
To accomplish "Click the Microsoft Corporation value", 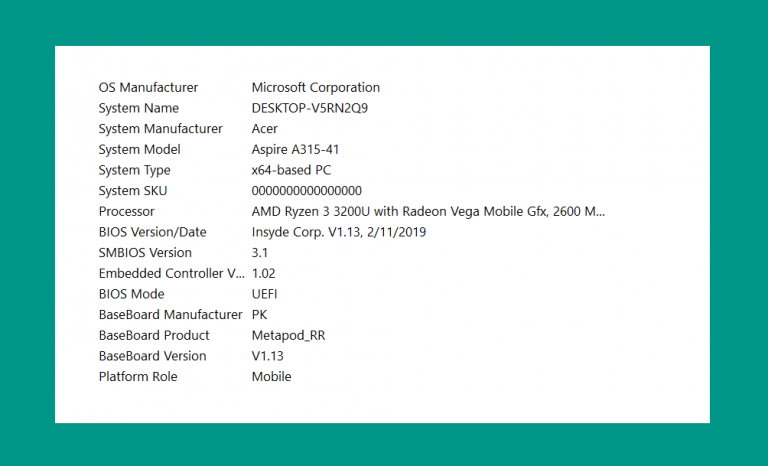I will (315, 87).
